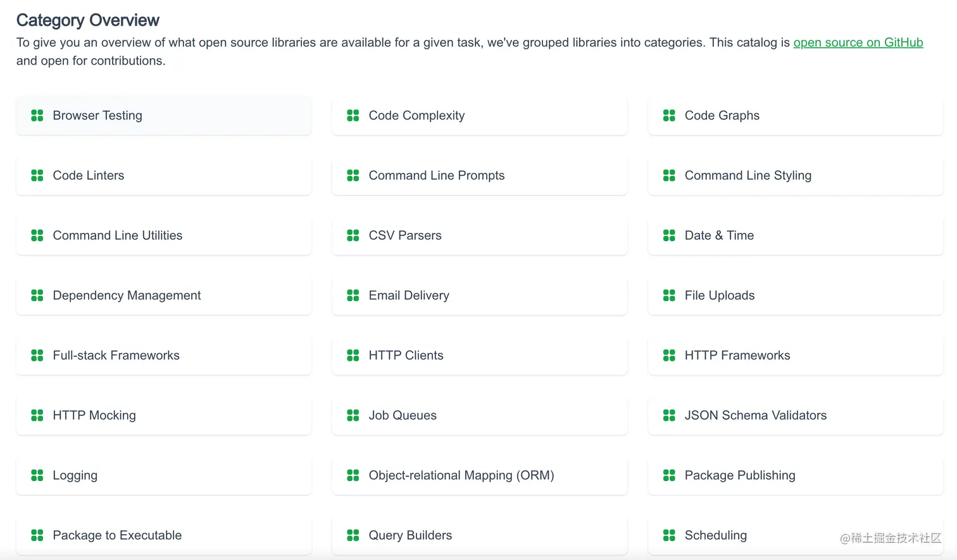957x560 pixels.
Task: Open the Job Queues category
Action: (x=403, y=416)
